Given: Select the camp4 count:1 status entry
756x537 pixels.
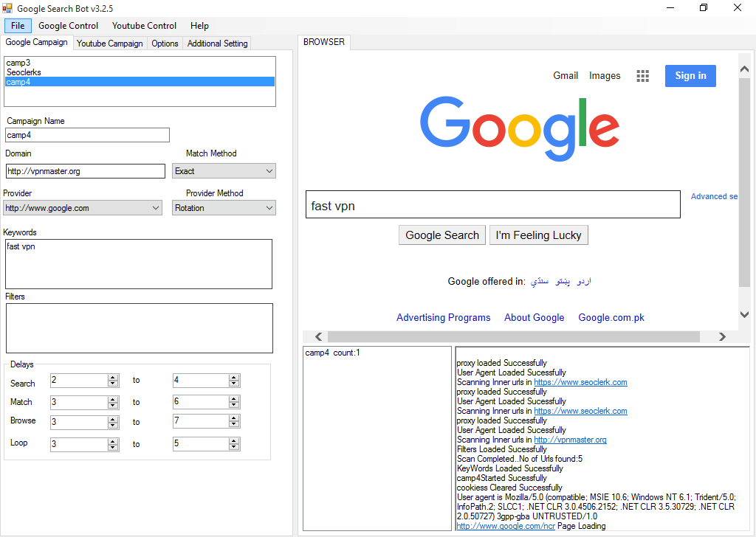Looking at the screenshot, I should click(333, 353).
